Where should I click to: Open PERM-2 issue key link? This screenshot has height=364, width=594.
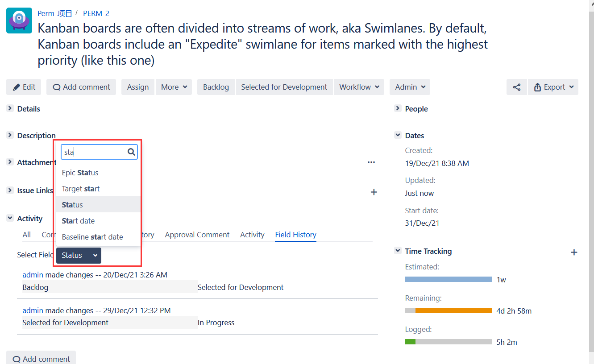pyautogui.click(x=96, y=13)
